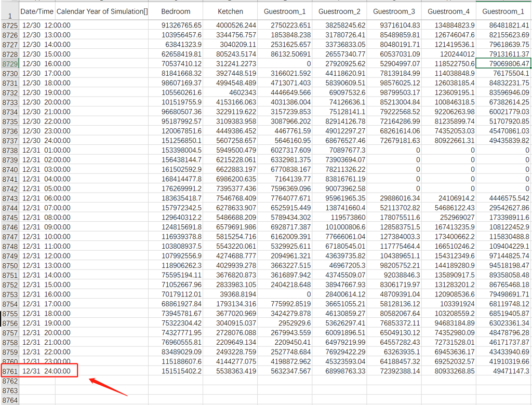Click cell with value 86481821.41
The image size is (532, 405).
click(503, 25)
